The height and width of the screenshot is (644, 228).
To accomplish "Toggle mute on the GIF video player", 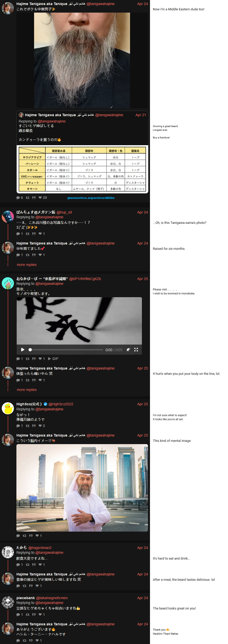I will tap(128, 350).
